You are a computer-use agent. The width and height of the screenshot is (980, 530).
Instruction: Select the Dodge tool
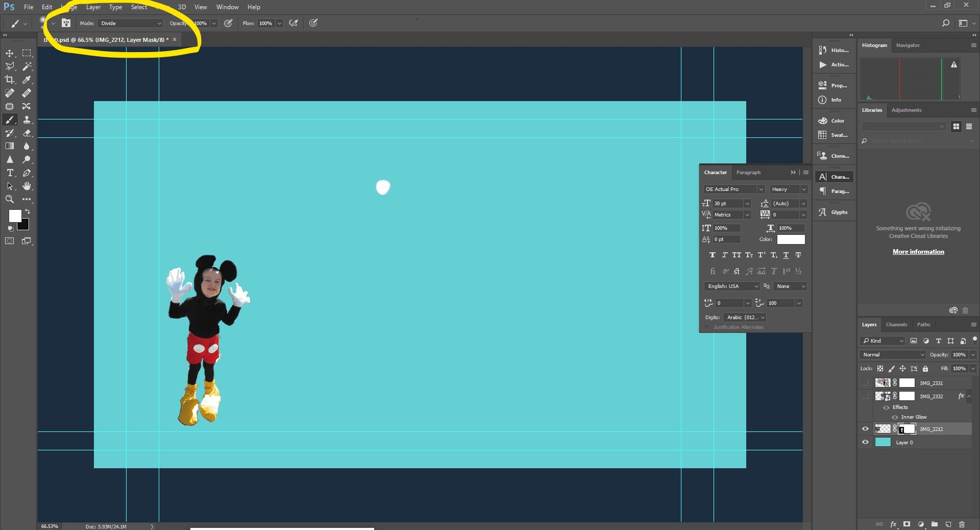27,159
